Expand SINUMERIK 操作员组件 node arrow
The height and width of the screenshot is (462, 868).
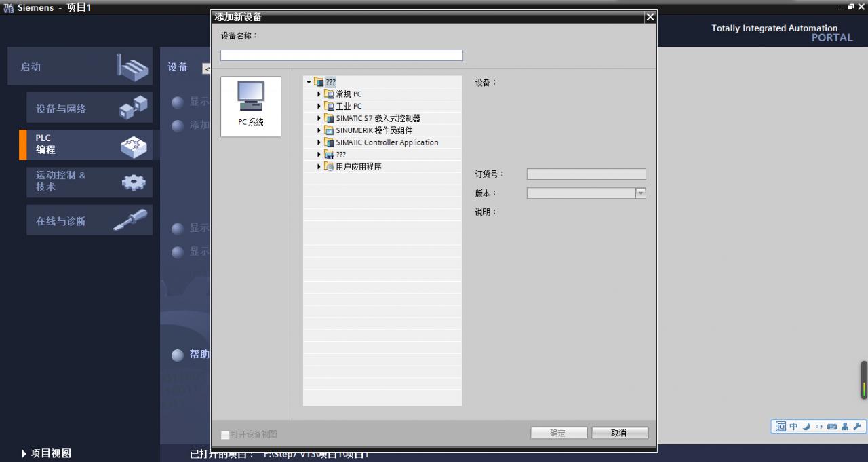(319, 130)
